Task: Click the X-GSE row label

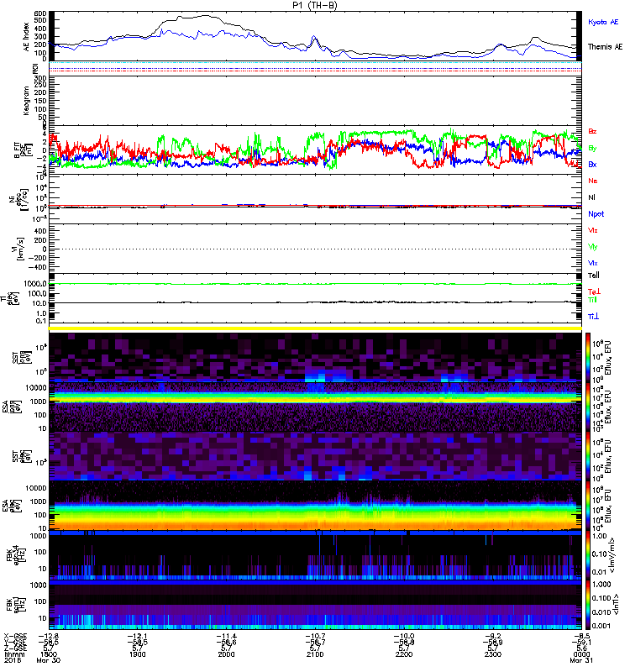Action: tap(15, 636)
